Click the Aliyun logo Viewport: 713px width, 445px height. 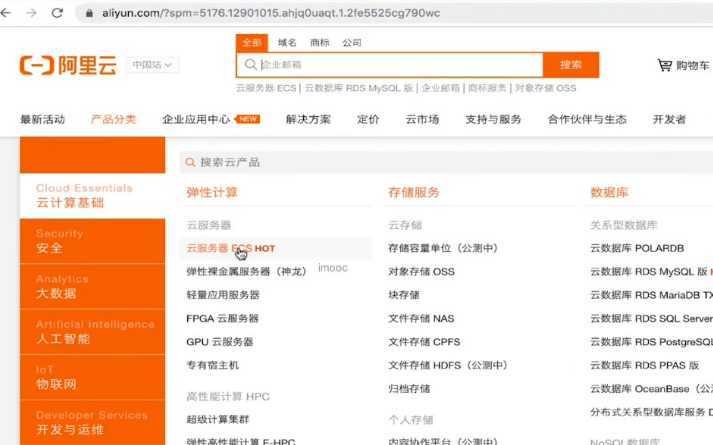68,65
